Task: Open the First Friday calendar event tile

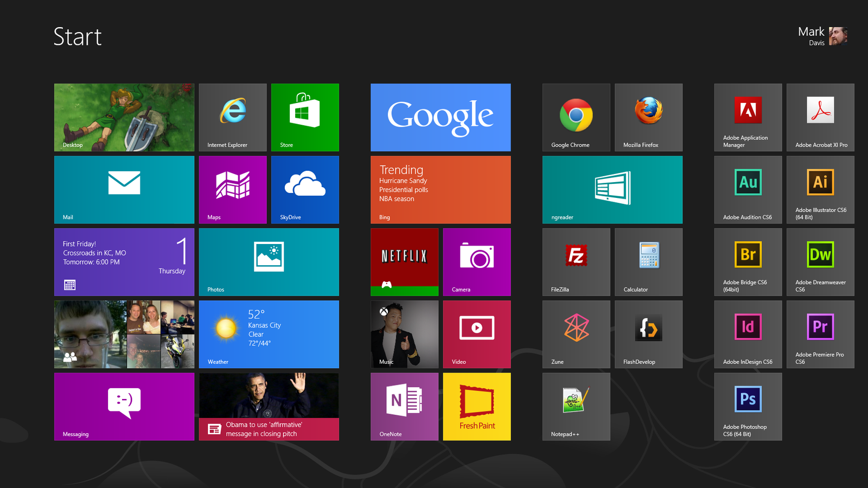Action: pyautogui.click(x=124, y=262)
